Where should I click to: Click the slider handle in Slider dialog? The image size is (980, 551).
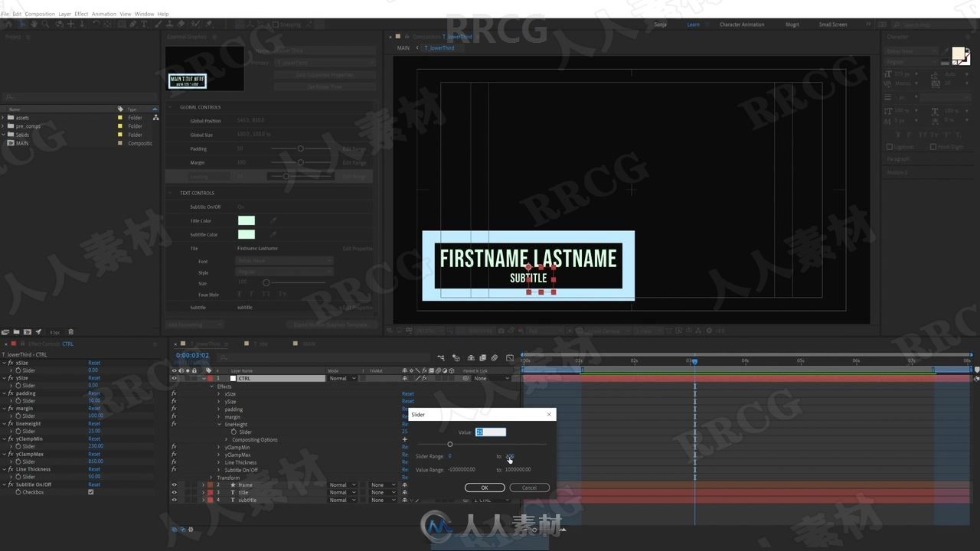(449, 444)
